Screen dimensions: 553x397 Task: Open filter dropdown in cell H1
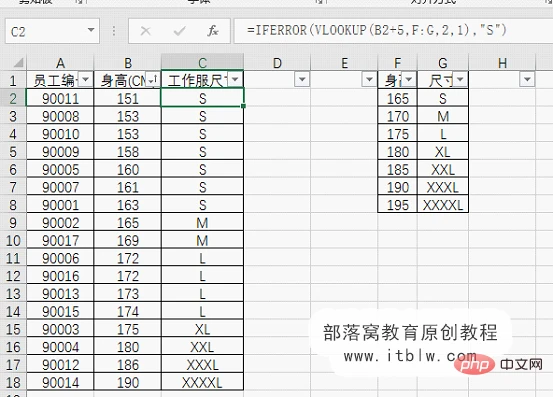tap(527, 79)
